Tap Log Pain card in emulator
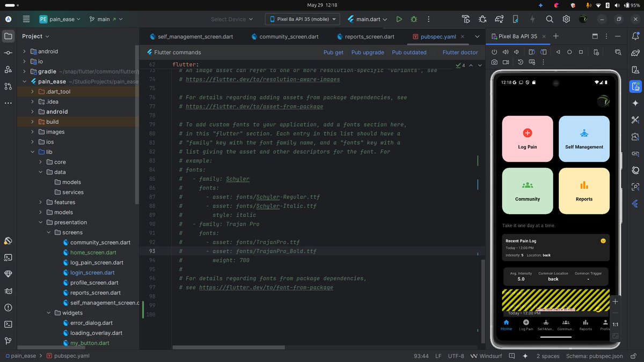This screenshot has width=644, height=362. coord(527,138)
